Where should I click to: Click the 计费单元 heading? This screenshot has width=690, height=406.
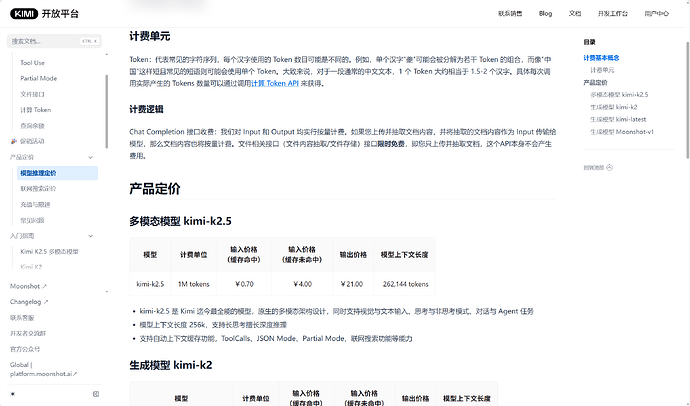pyautogui.click(x=150, y=37)
